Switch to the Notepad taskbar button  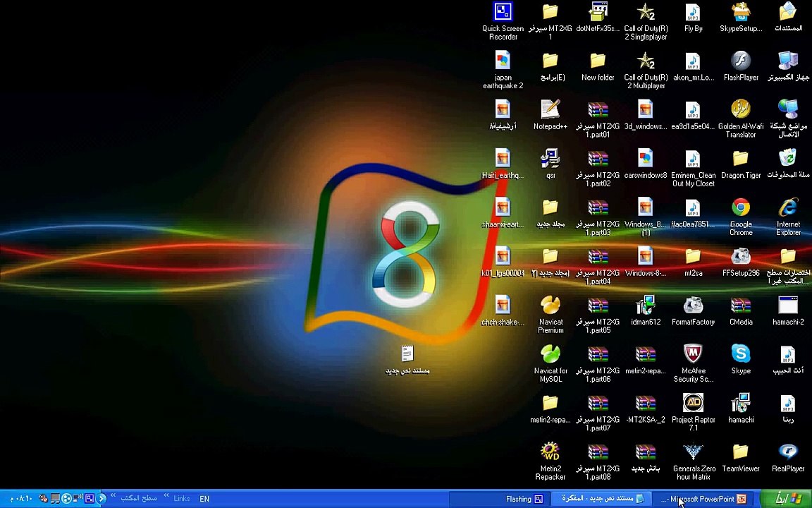point(601,499)
